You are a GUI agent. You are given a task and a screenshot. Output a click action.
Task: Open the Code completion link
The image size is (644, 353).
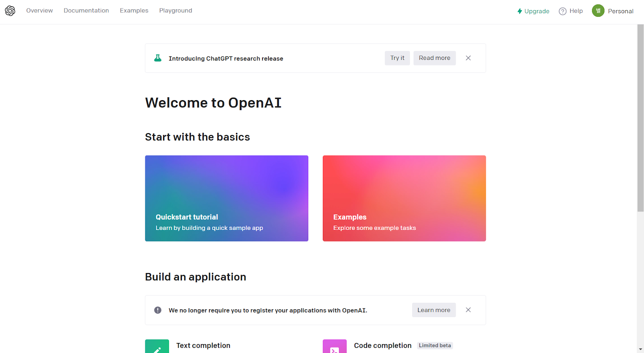pyautogui.click(x=383, y=345)
